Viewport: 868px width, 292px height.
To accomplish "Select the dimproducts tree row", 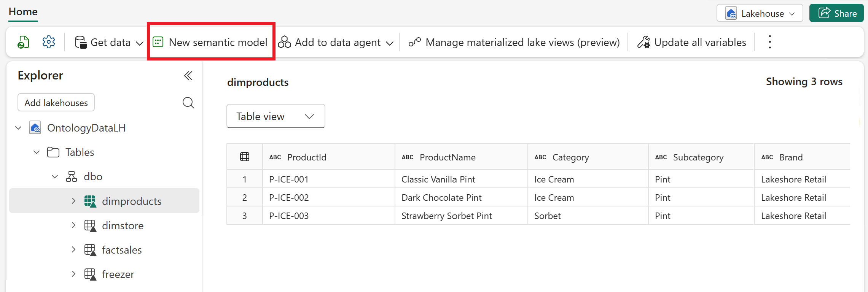I will pyautogui.click(x=104, y=201).
